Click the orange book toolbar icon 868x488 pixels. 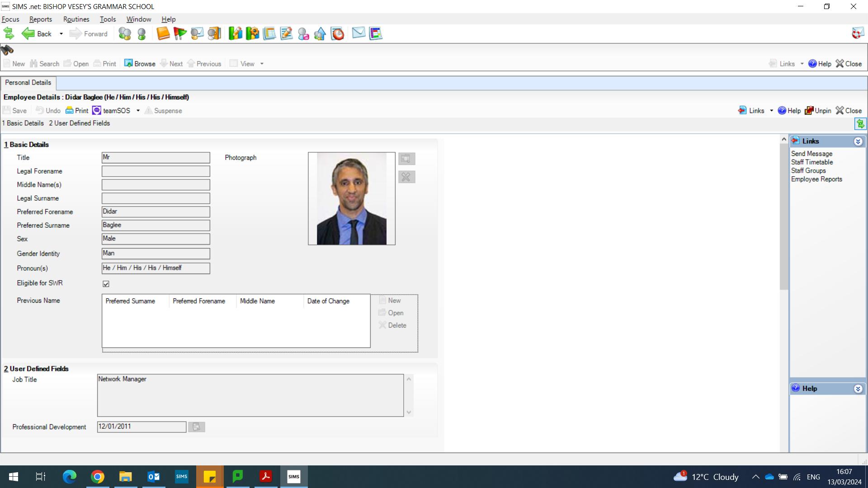163,33
